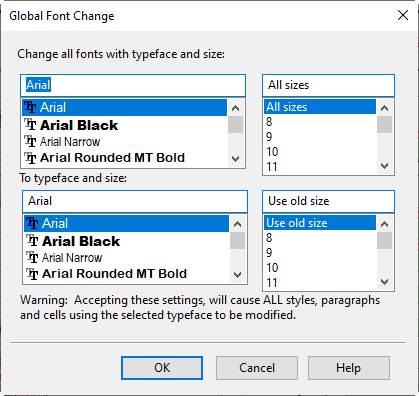Click scroll-down arrow of target size list
Viewport: 419px width, 396px height.
384,282
